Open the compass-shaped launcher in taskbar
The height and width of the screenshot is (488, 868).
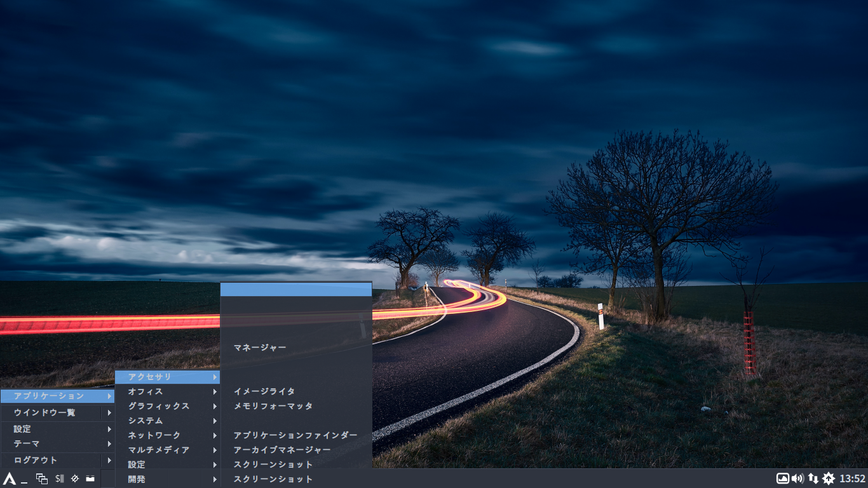(x=74, y=478)
